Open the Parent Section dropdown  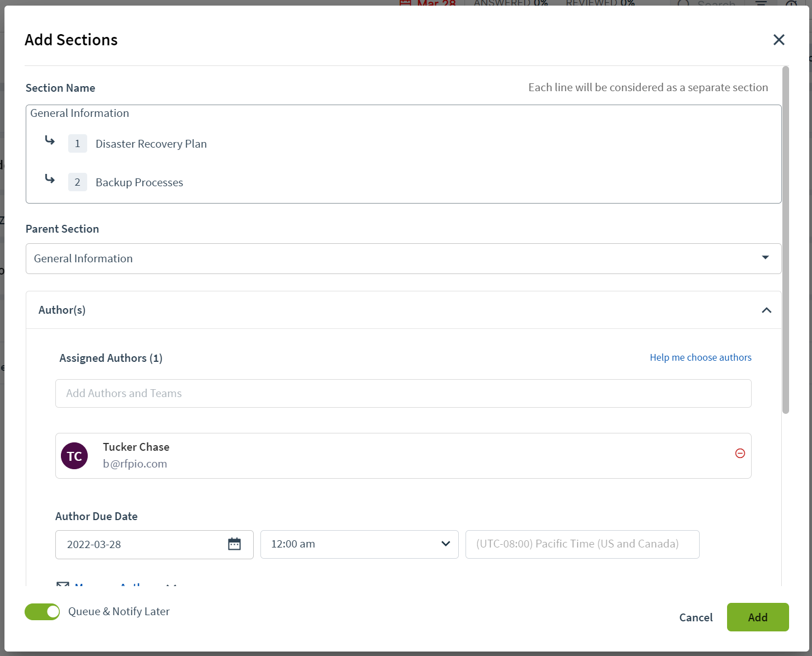point(403,258)
